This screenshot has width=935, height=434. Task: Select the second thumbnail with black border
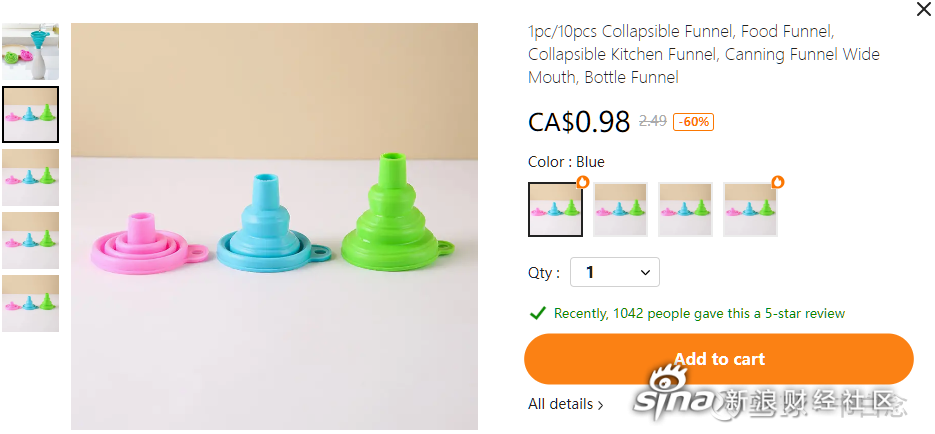30,114
